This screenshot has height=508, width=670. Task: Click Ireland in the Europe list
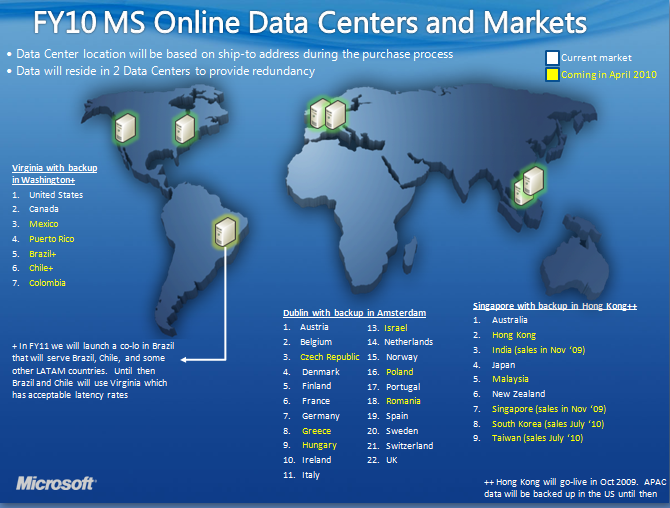coord(316,460)
